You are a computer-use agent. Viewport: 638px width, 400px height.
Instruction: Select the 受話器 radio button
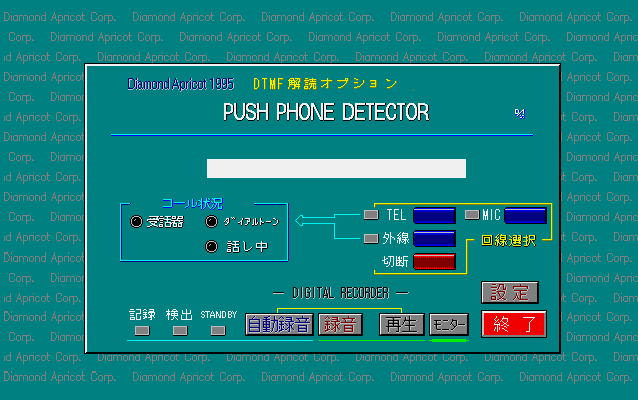pyautogui.click(x=136, y=222)
